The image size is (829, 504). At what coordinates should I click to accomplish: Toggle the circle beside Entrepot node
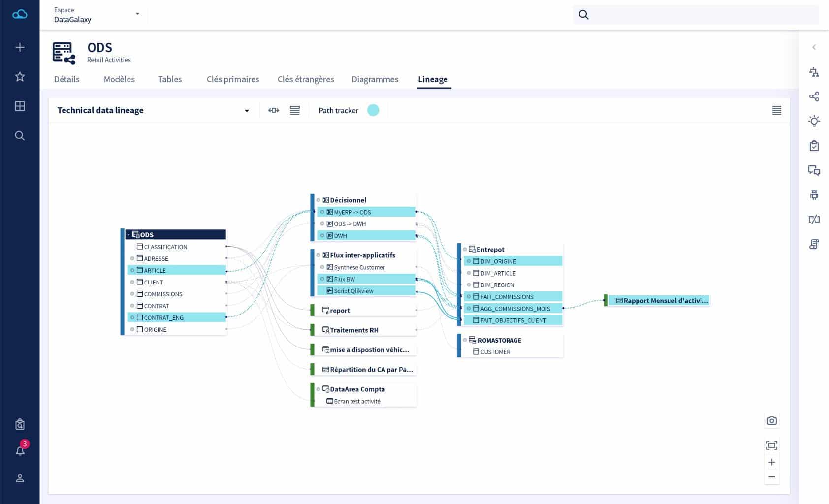(x=464, y=250)
